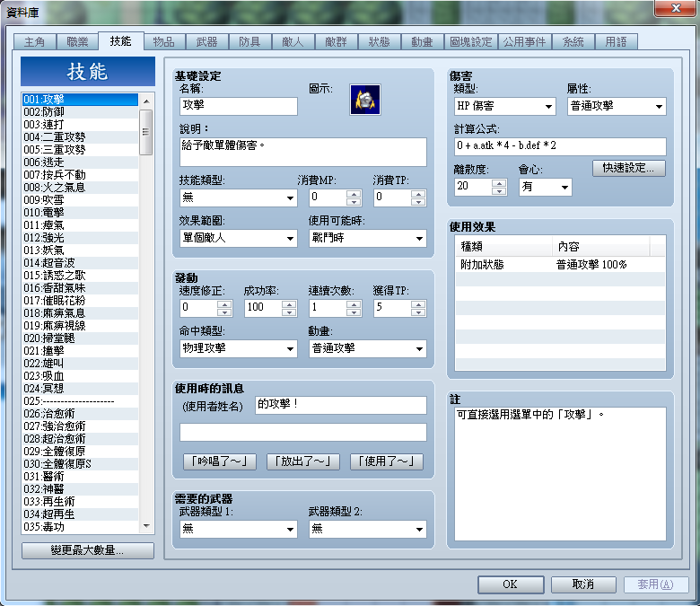Screen dimensions: 700x606
Task: Click the 取消 button
Action: coord(583,584)
